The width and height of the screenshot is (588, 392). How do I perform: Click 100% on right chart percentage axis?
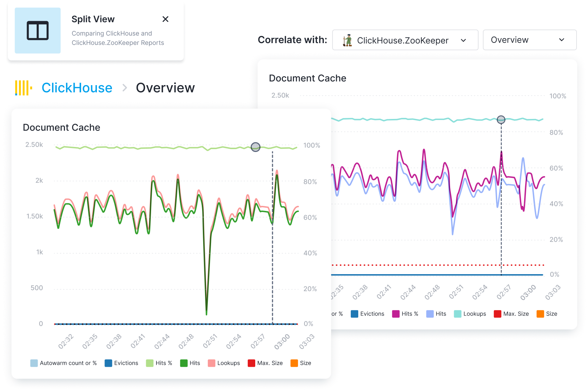point(558,96)
